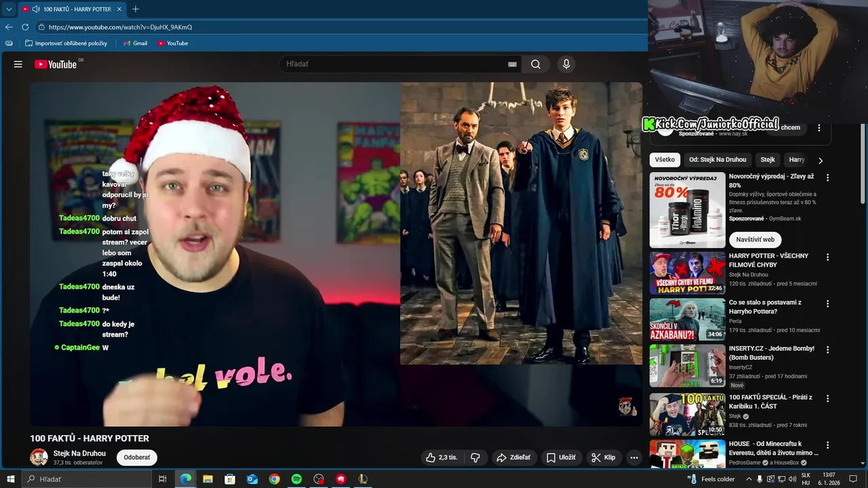Open the Windows notification center icon
The height and width of the screenshot is (488, 868).
853,479
